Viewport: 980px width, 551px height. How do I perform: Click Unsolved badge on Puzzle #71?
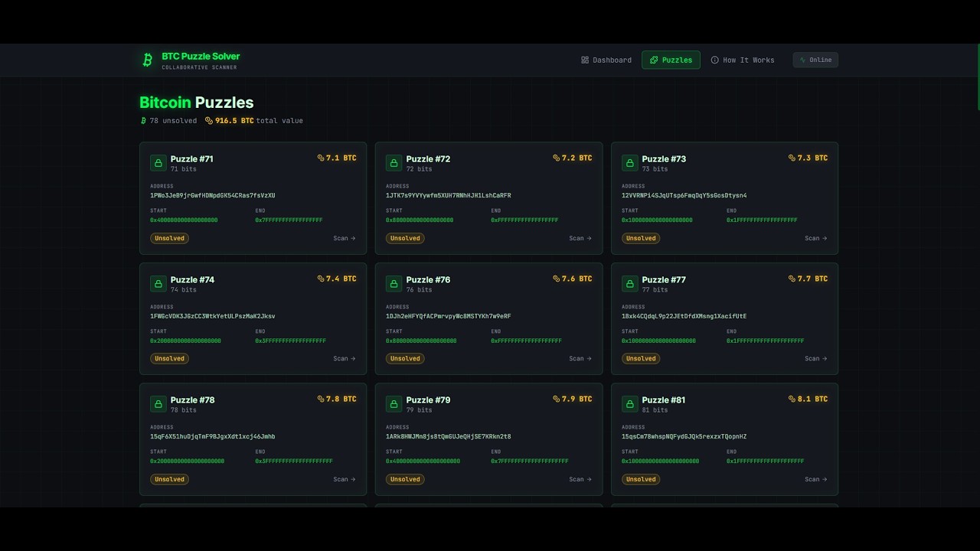(x=169, y=238)
